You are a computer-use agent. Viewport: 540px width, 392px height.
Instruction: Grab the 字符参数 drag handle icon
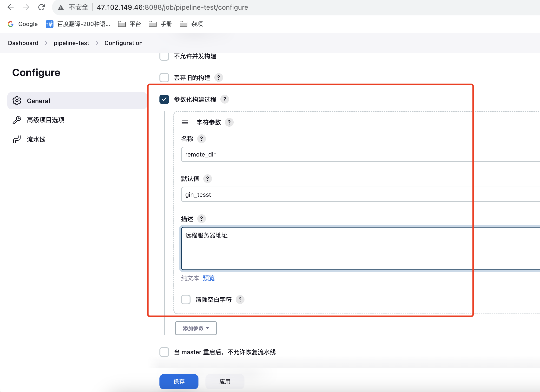(185, 122)
